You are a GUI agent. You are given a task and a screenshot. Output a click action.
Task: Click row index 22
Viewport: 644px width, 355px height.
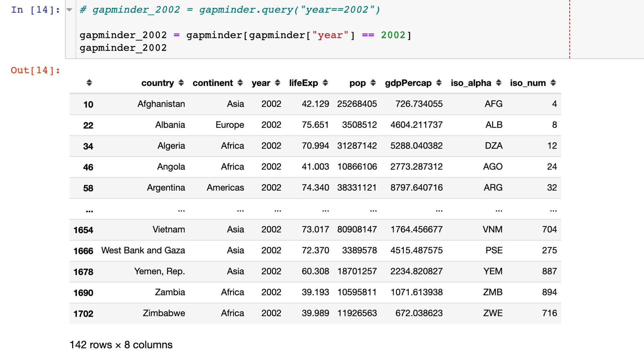coord(88,125)
